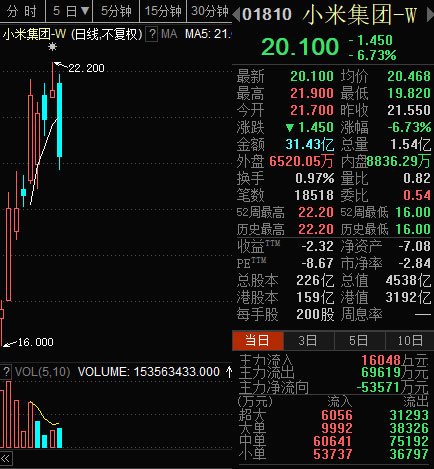Click the PE TTM value -8.67
Viewport: 434px width, 469px height.
pyautogui.click(x=317, y=264)
